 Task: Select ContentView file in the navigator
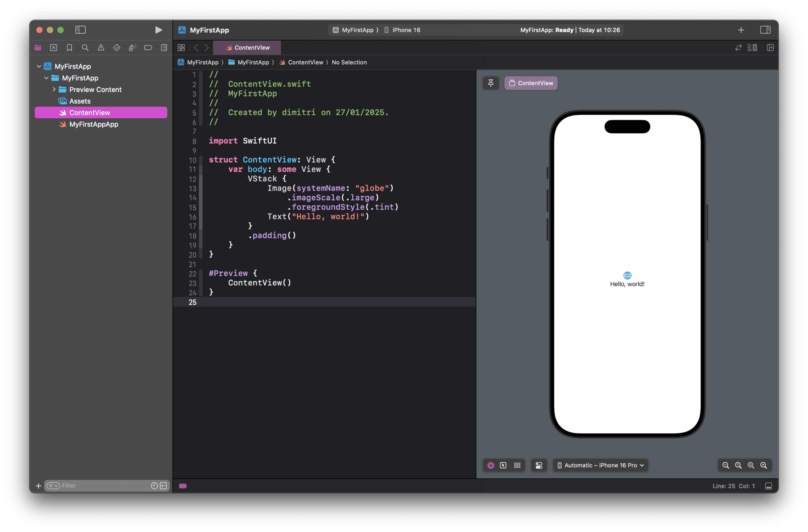click(101, 113)
